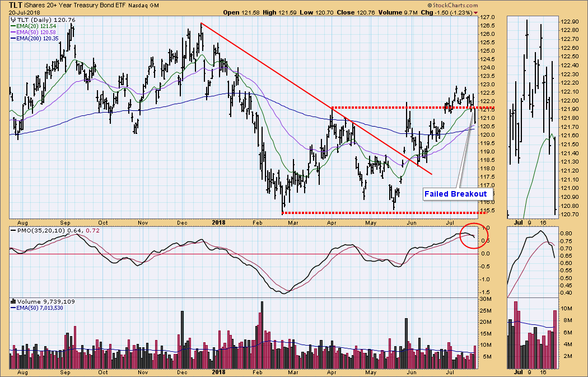Screen dimensions: 588x377
Task: Click the Feb label at the very bottom axis
Action: click(257, 373)
